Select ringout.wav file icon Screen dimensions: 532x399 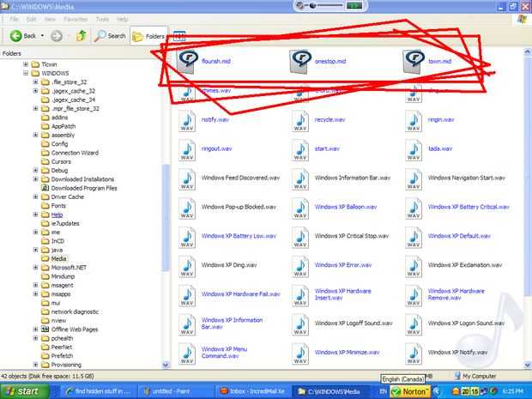coord(187,150)
